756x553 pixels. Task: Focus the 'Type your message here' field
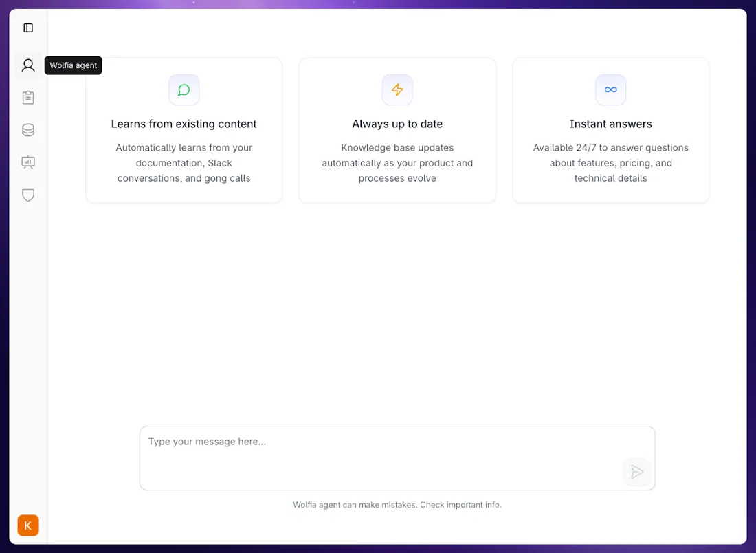pos(397,458)
